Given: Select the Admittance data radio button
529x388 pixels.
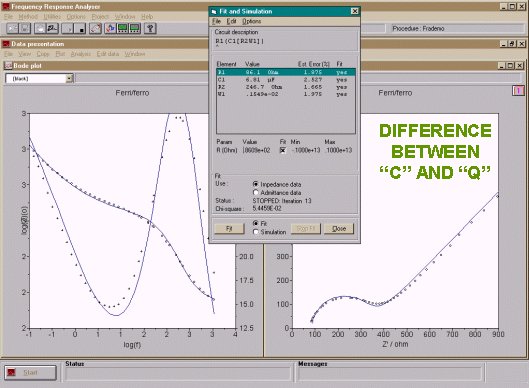Looking at the screenshot, I should pos(255,192).
